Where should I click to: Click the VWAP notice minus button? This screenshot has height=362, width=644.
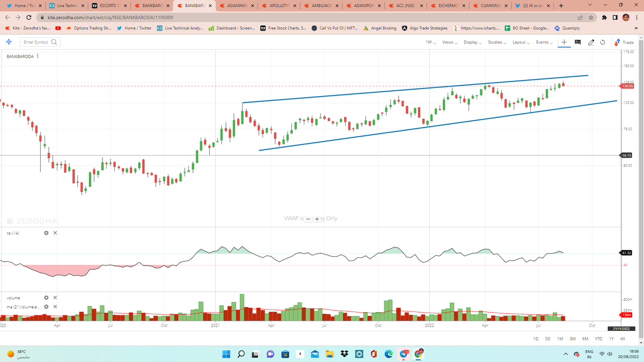(309, 219)
